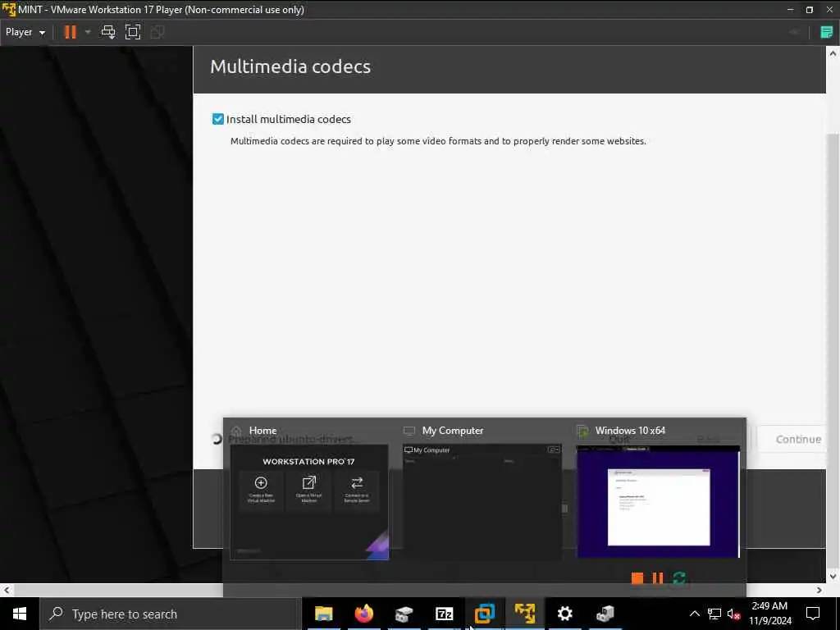Click the Type here to search box
Viewport: 840px width, 630px height.
coord(170,614)
